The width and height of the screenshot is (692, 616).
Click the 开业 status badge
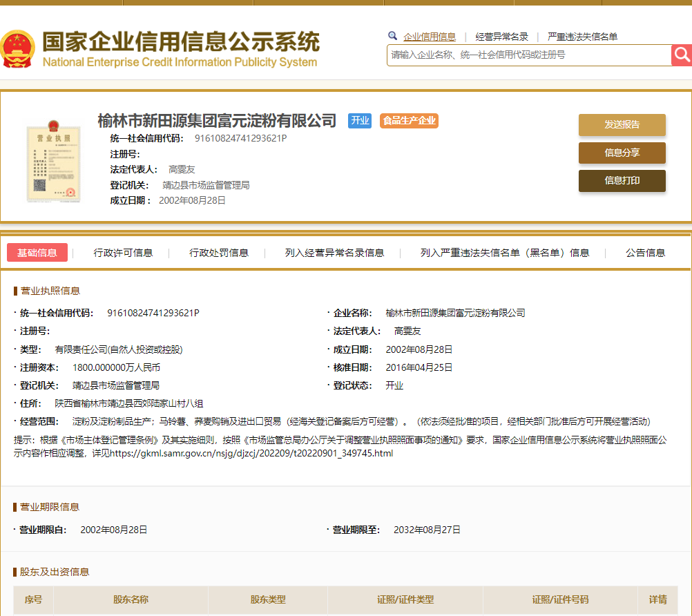(360, 121)
